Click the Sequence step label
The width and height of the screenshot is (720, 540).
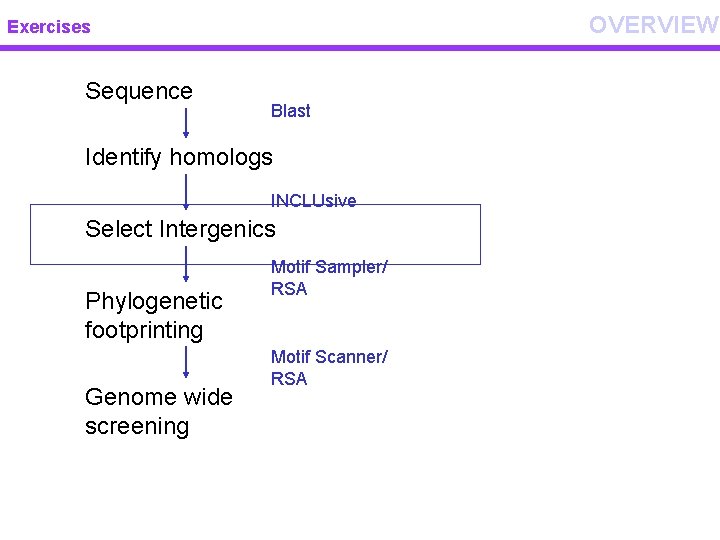click(x=139, y=91)
